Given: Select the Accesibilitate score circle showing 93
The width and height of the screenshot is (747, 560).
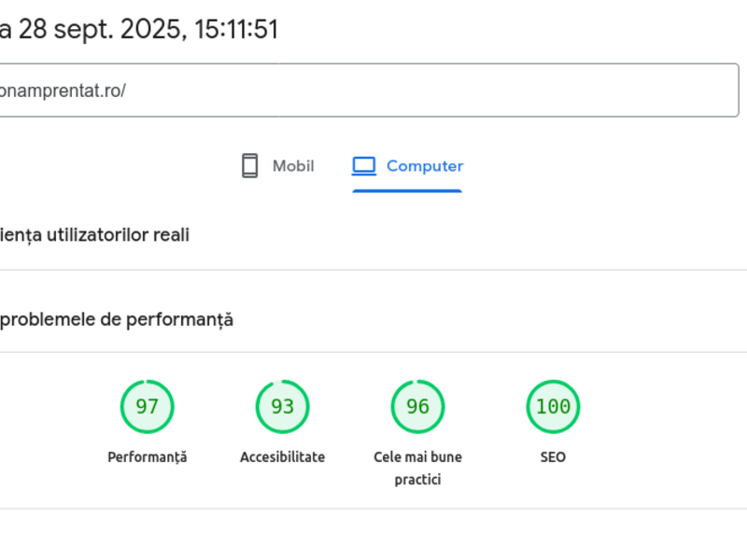Looking at the screenshot, I should coord(282,407).
